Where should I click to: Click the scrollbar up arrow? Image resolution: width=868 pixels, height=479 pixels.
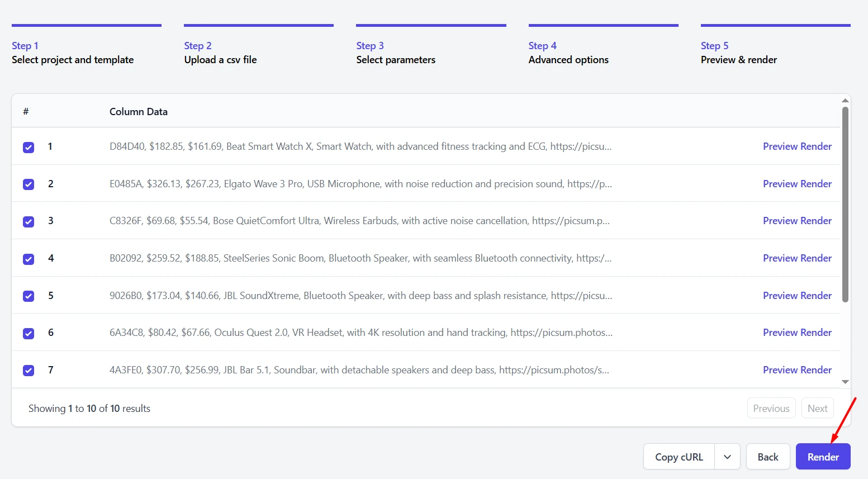coord(845,100)
